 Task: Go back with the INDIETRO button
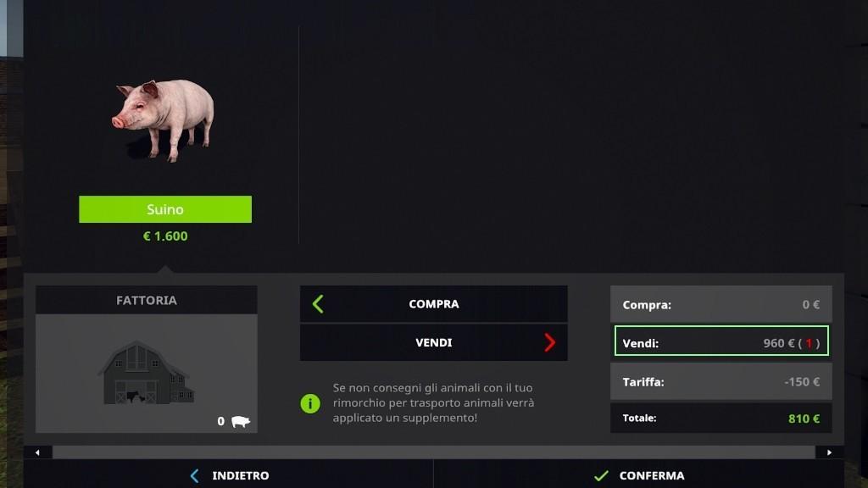229,475
